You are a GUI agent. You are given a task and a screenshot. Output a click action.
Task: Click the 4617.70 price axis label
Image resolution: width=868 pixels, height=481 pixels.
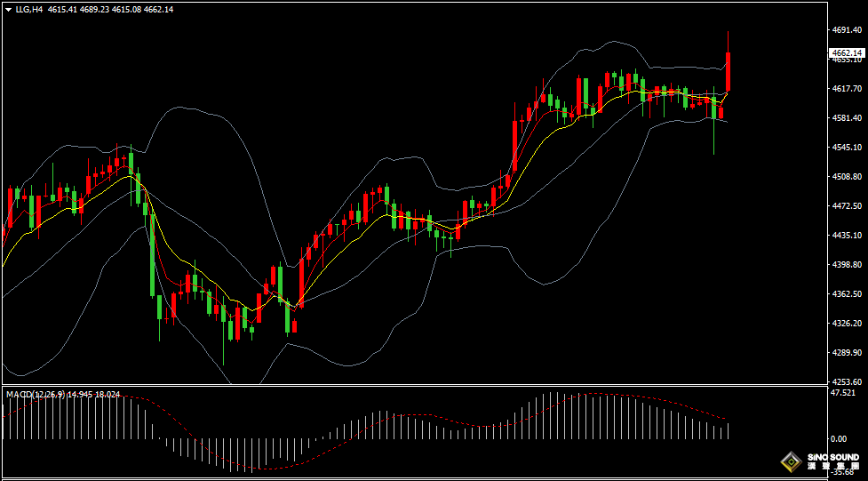point(847,89)
